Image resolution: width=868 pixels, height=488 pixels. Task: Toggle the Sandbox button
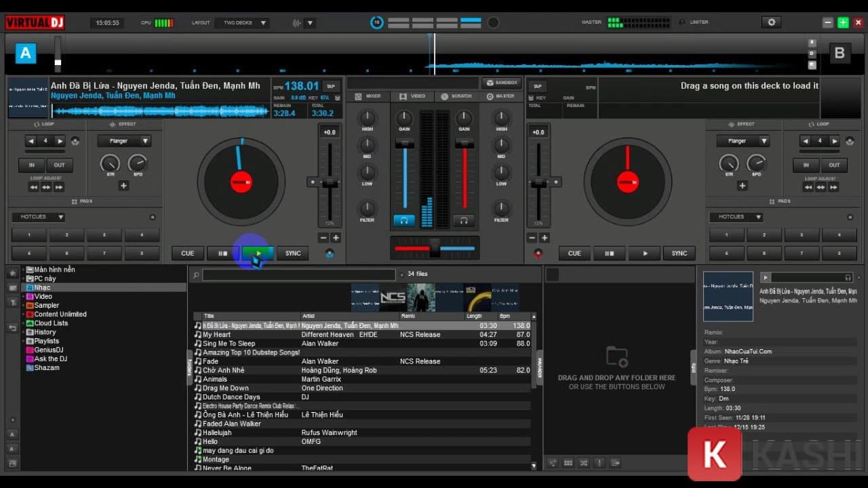point(500,83)
